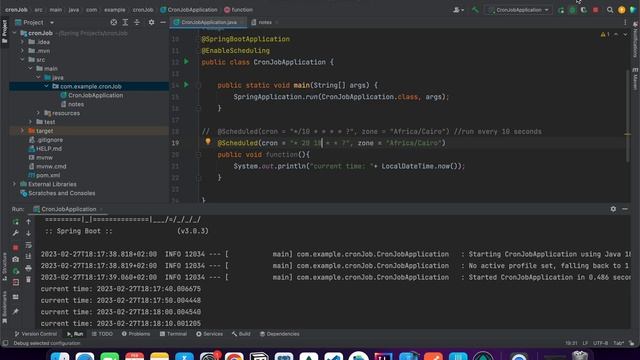Collapse the src folder
The height and width of the screenshot is (360, 640).
(22, 60)
